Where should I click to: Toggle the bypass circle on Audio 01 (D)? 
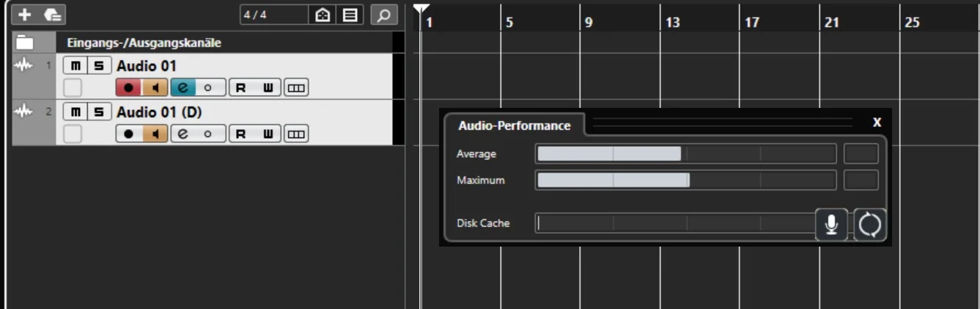208,134
